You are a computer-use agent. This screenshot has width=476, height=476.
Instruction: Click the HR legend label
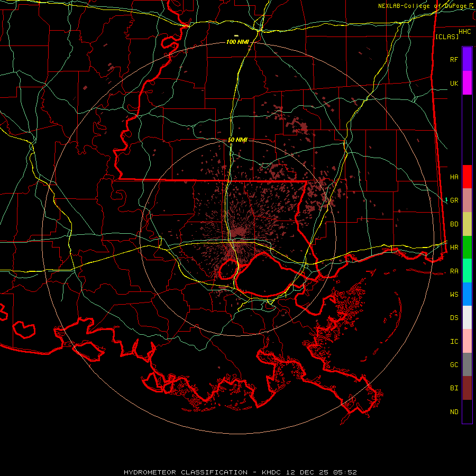tap(454, 248)
